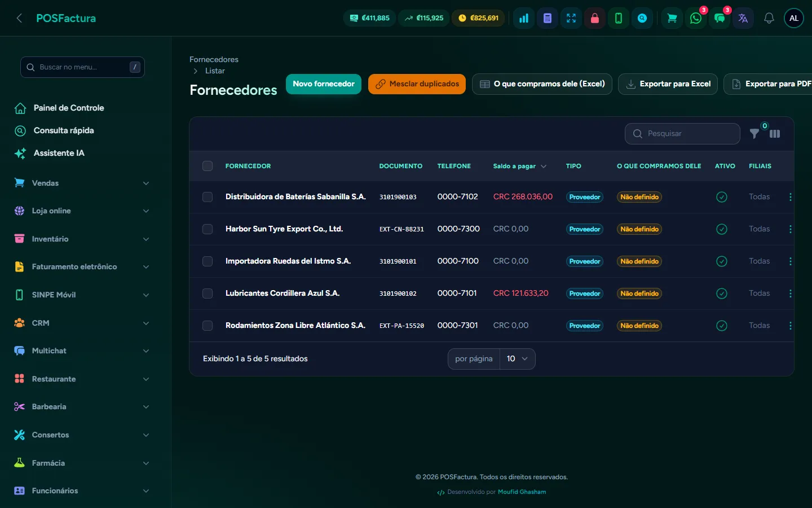Open WhatsApp messages icon
812x508 pixels.
[x=696, y=18]
